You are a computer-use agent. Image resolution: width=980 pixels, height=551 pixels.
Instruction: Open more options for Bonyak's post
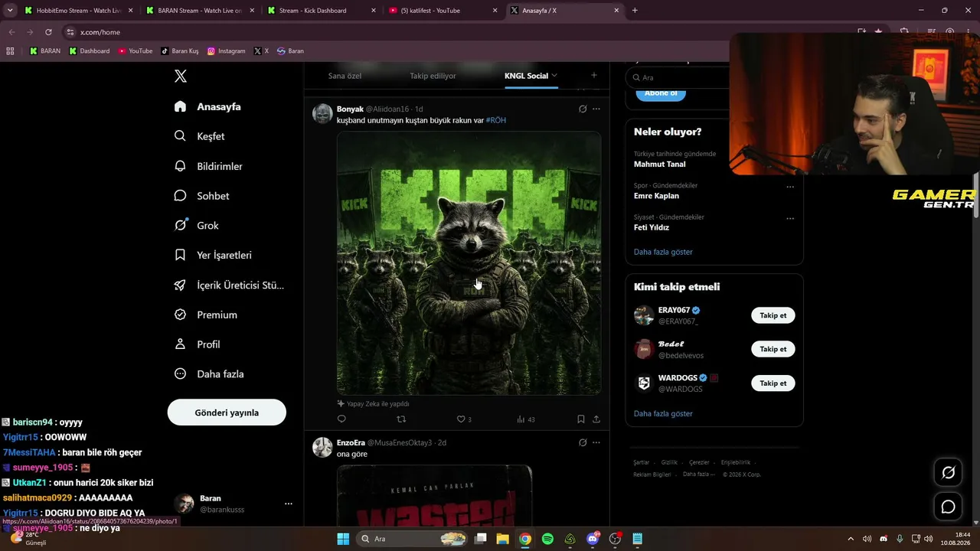596,109
